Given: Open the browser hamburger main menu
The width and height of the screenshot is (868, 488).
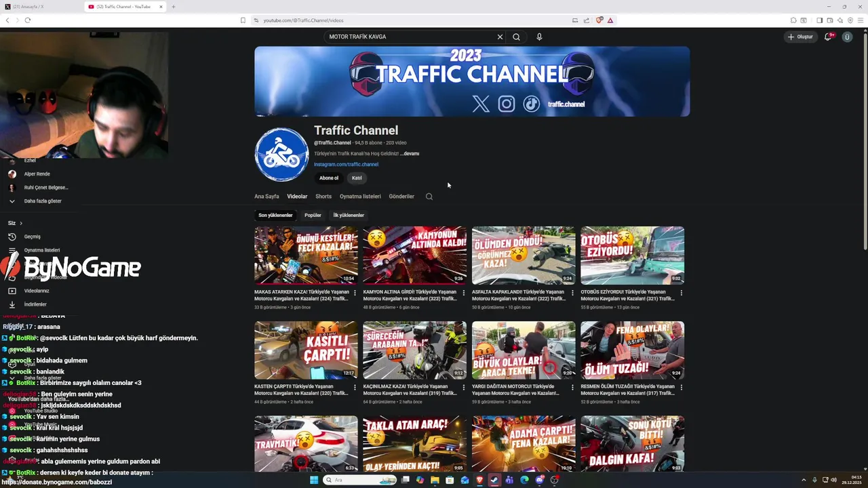Looking at the screenshot, I should click(x=861, y=20).
